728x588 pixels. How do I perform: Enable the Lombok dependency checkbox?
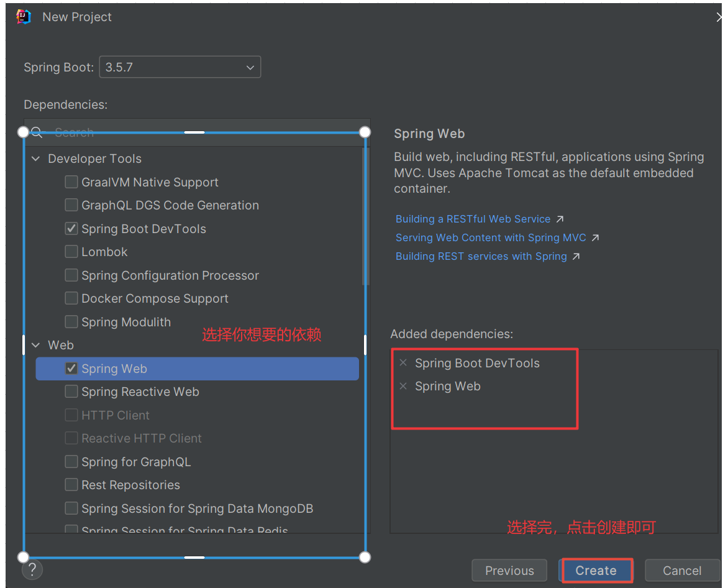coord(71,252)
